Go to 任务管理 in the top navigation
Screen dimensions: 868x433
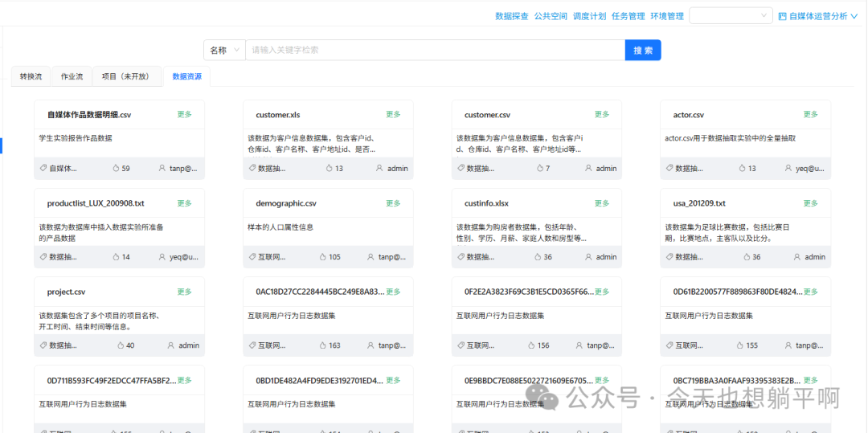[x=628, y=16]
